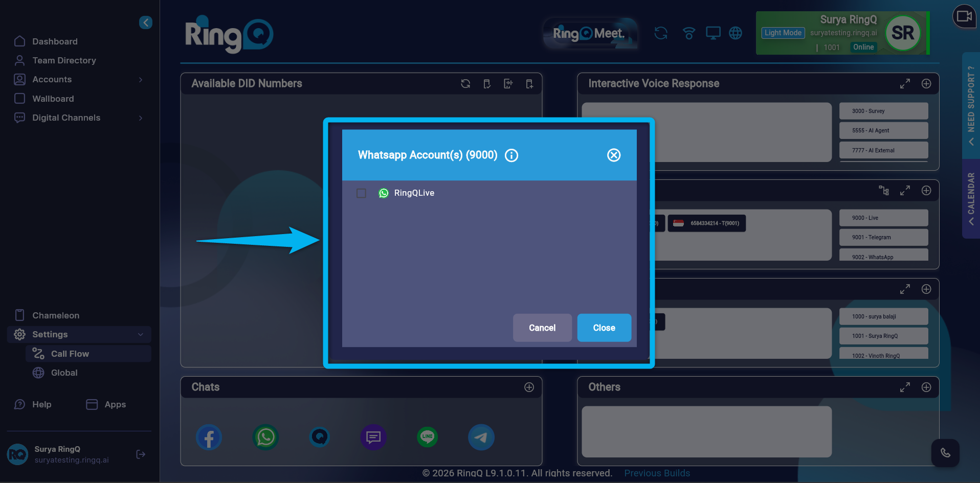Click the phone with waveform icon in DID panel

pyautogui.click(x=508, y=84)
